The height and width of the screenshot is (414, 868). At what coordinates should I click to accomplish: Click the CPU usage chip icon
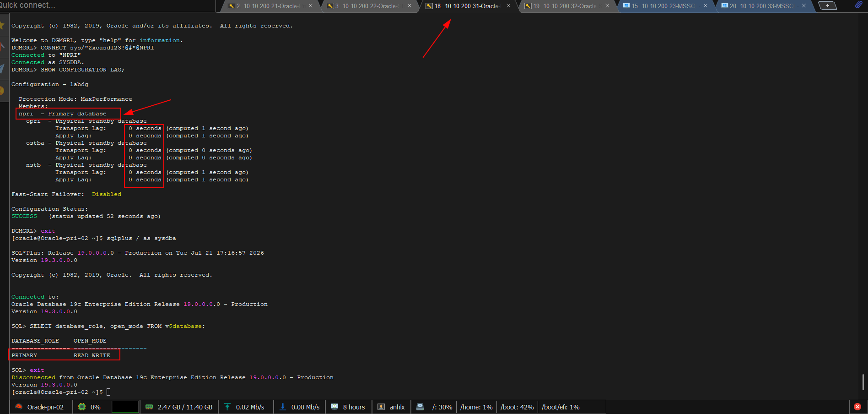[x=82, y=407]
